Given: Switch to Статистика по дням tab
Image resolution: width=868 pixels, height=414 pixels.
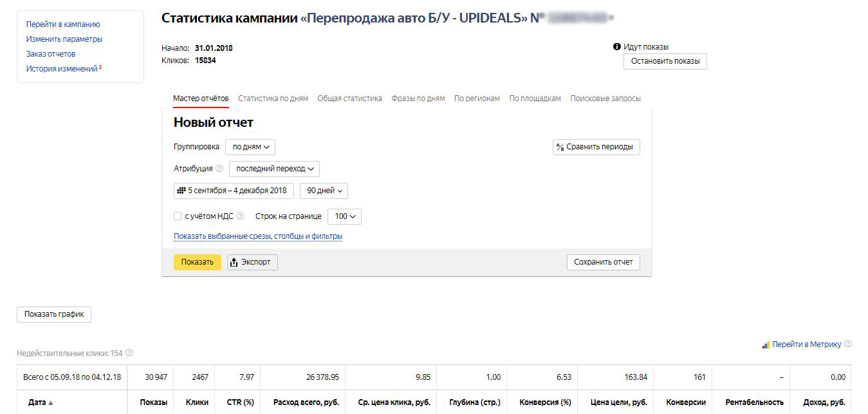Looking at the screenshot, I should pyautogui.click(x=273, y=99).
